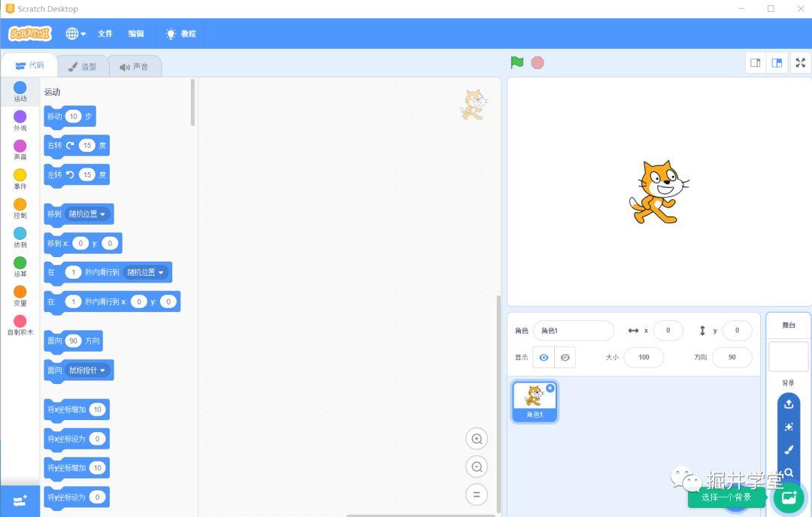
Task: Click the 移动 10 步 block
Action: [x=70, y=117]
